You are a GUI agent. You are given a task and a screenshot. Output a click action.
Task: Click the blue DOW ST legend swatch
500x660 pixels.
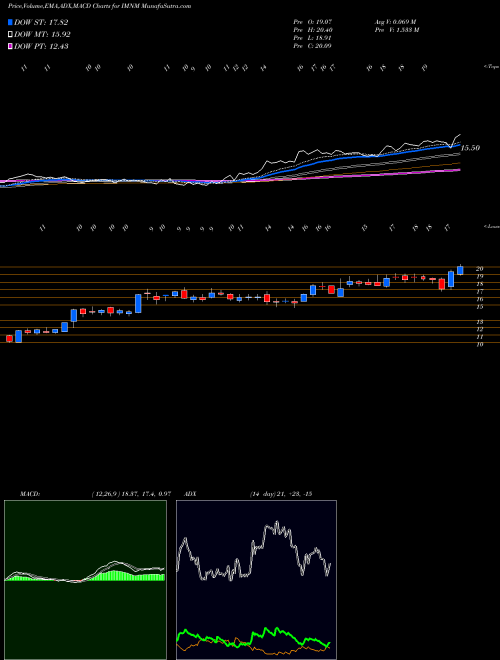pos(10,22)
